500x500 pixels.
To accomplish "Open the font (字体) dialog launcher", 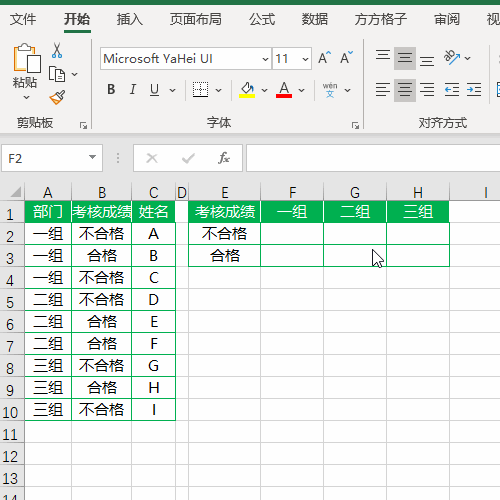I will pos(355,125).
